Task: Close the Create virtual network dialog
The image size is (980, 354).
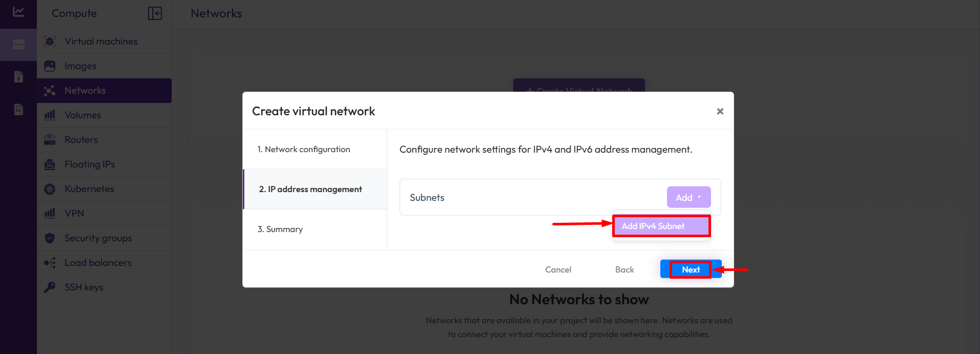Action: (720, 111)
